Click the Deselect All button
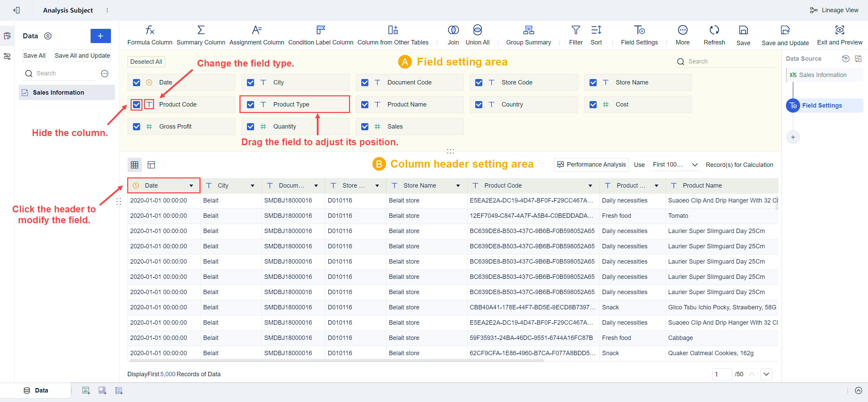The height and width of the screenshot is (402, 868). [x=146, y=61]
